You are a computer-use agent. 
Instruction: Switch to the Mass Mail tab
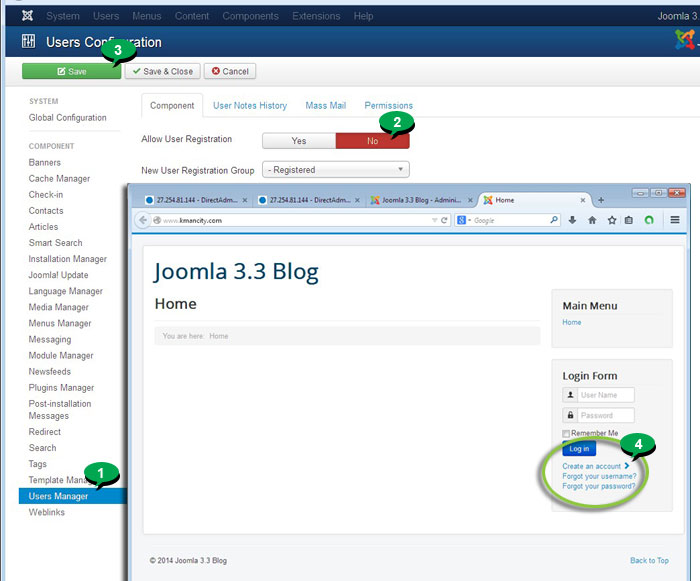pyautogui.click(x=326, y=105)
